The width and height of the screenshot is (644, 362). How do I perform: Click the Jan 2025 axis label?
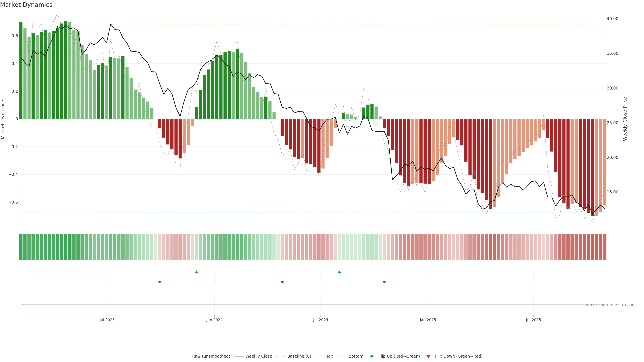coord(428,320)
